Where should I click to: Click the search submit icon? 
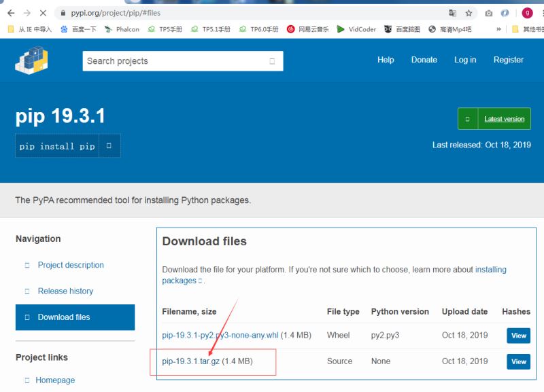point(273,61)
